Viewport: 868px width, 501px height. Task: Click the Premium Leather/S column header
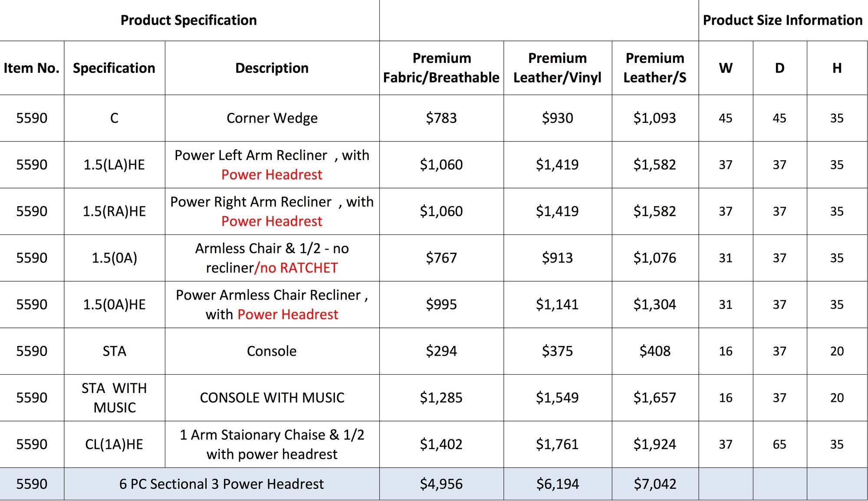[x=655, y=68]
